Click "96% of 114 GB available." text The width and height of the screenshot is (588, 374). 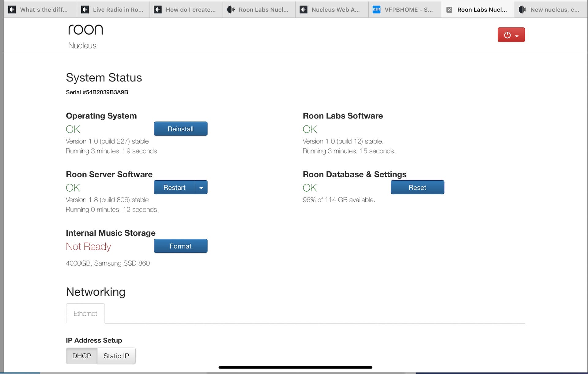339,200
